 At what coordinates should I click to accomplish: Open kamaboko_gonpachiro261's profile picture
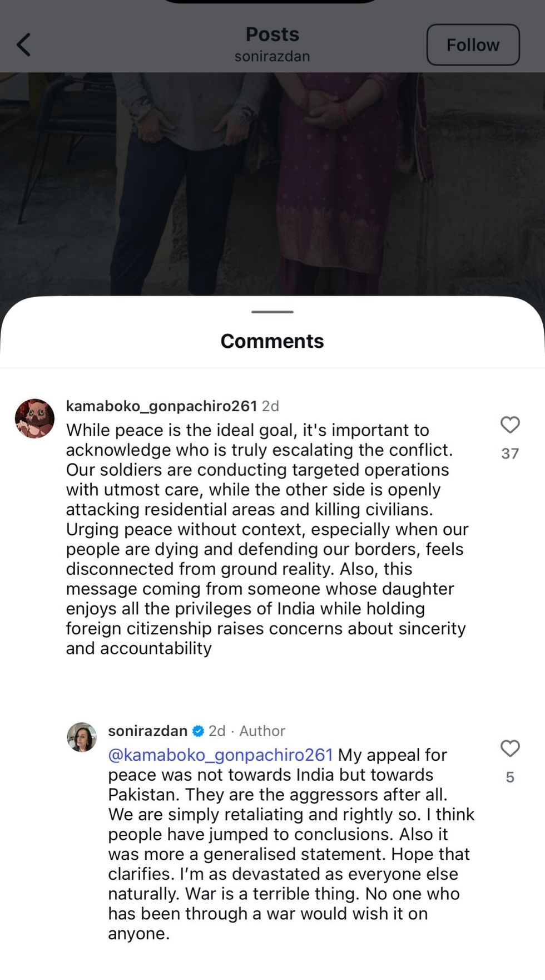pos(34,418)
